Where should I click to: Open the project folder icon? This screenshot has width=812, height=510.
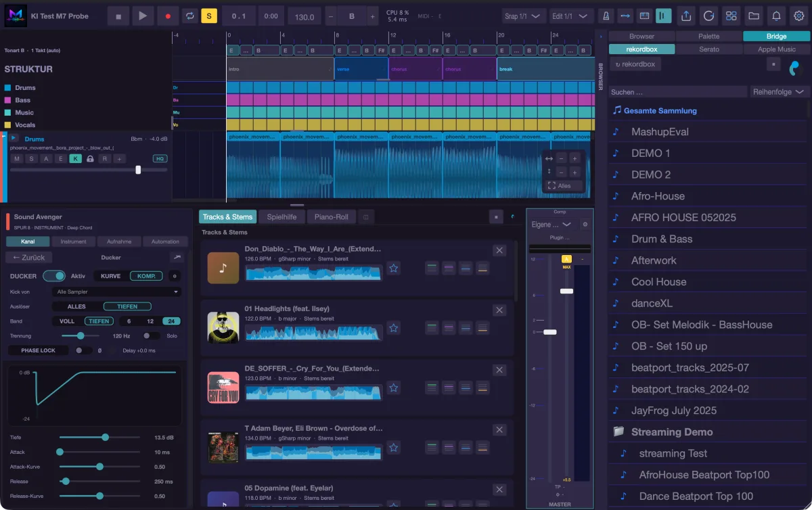(753, 16)
